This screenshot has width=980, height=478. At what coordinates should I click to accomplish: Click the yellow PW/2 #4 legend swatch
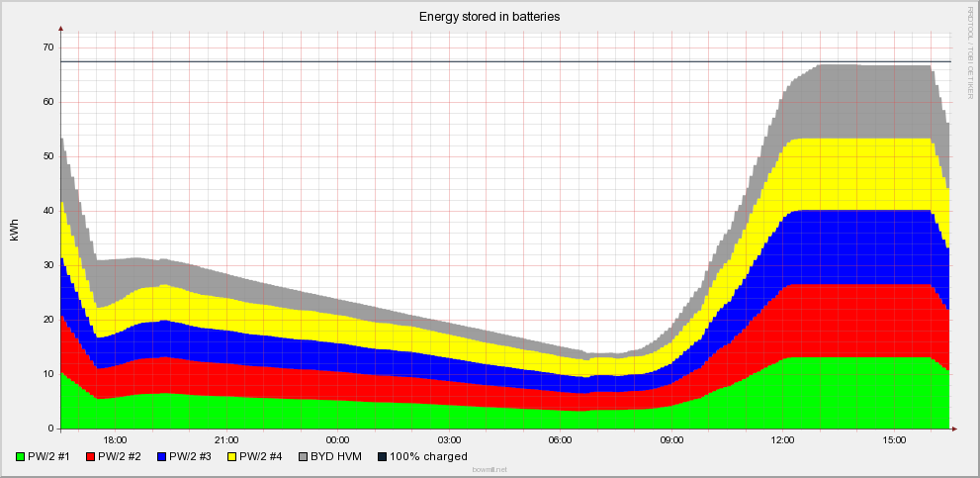click(x=231, y=457)
